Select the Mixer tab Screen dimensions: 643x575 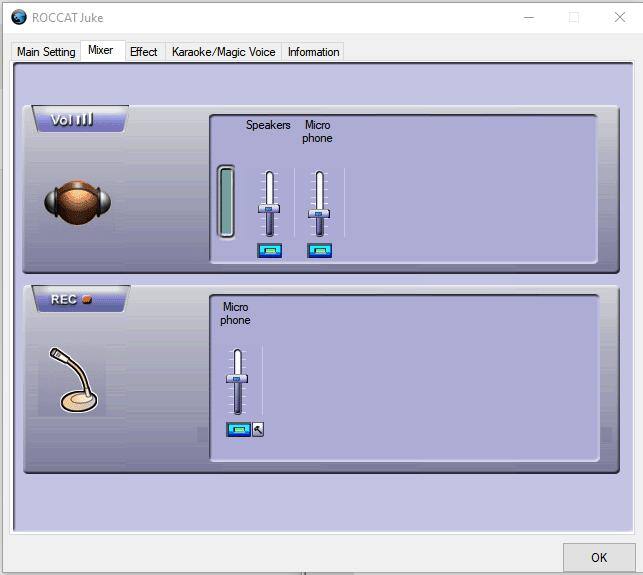[x=101, y=51]
